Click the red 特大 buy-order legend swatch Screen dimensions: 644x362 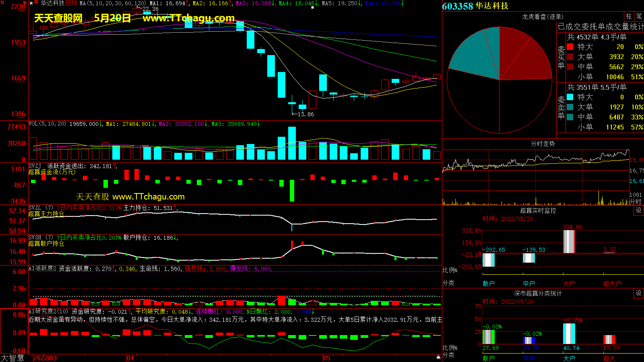coord(570,47)
